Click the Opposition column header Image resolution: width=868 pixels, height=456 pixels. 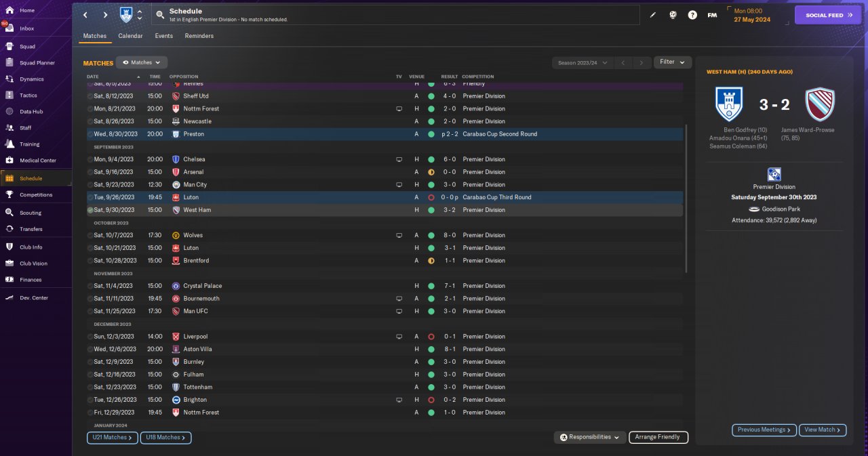point(184,77)
